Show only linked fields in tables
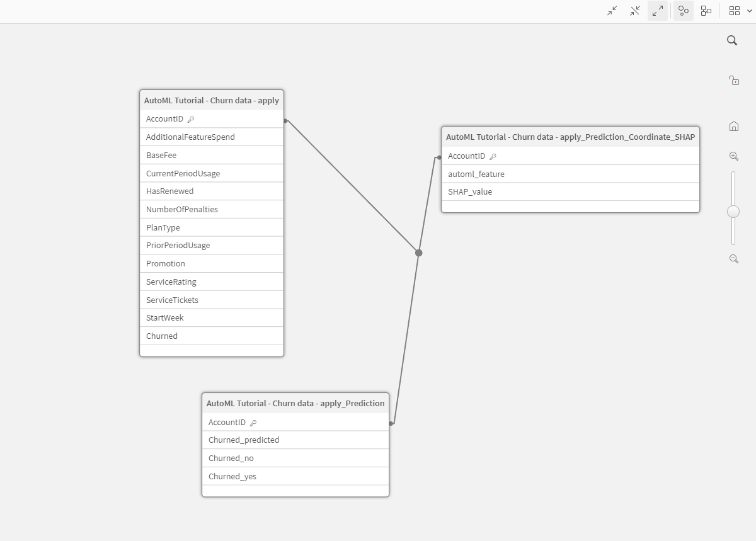Screen dimensions: 756x541 635,11
